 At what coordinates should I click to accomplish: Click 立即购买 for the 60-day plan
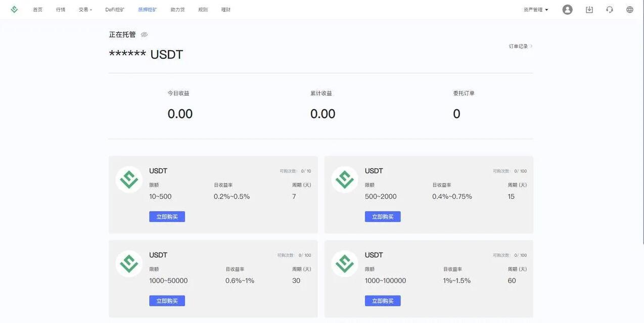pos(383,301)
